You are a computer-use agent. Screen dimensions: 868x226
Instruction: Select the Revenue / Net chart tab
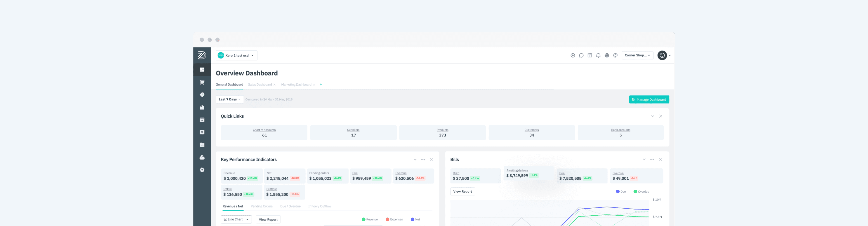tap(233, 206)
